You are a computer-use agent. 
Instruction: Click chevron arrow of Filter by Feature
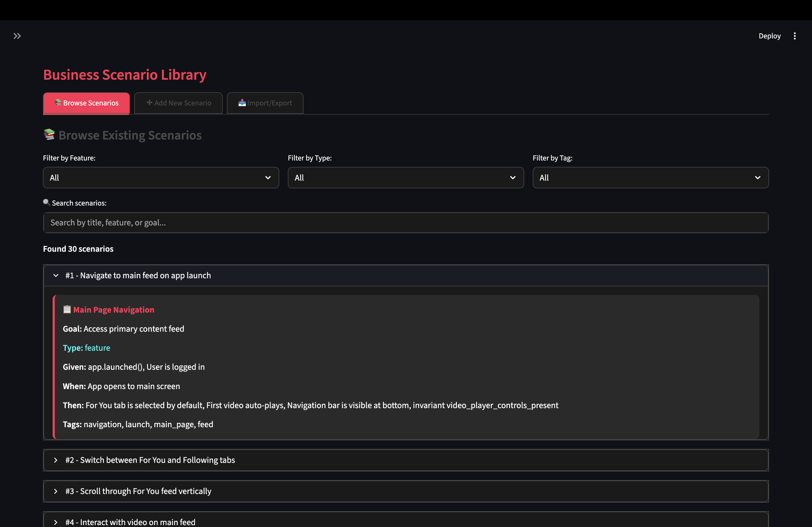(x=268, y=178)
